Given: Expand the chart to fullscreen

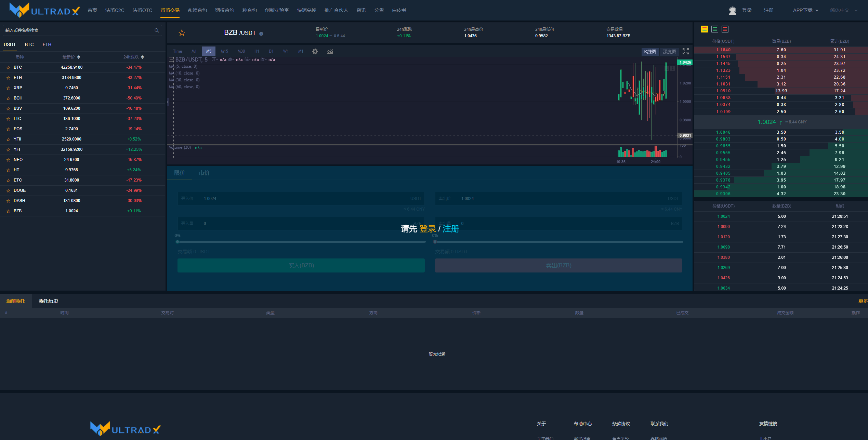Looking at the screenshot, I should (x=686, y=51).
